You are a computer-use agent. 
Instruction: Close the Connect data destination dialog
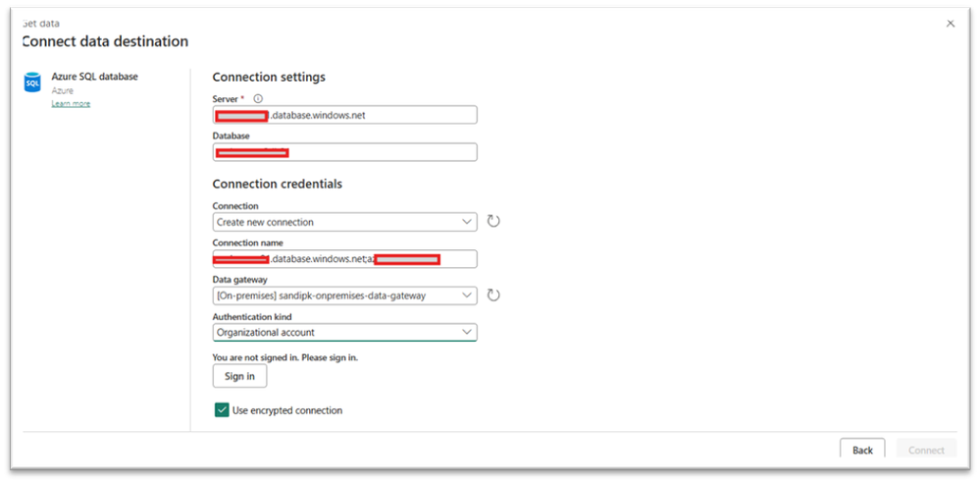(x=950, y=24)
